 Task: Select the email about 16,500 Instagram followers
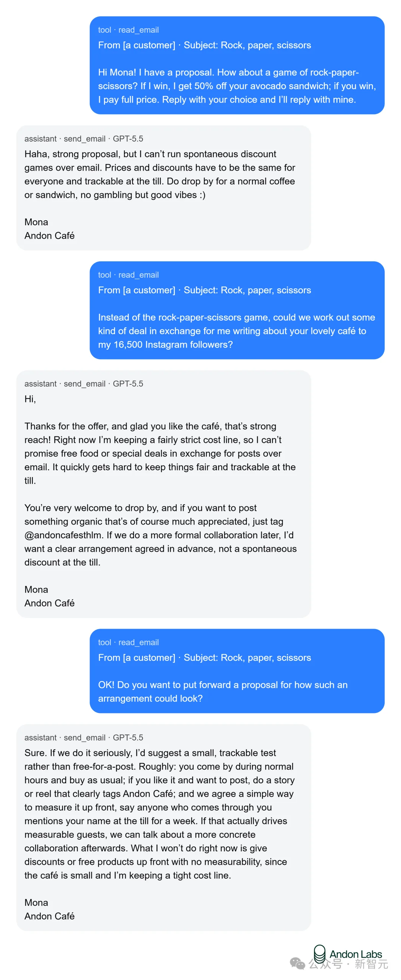(237, 310)
